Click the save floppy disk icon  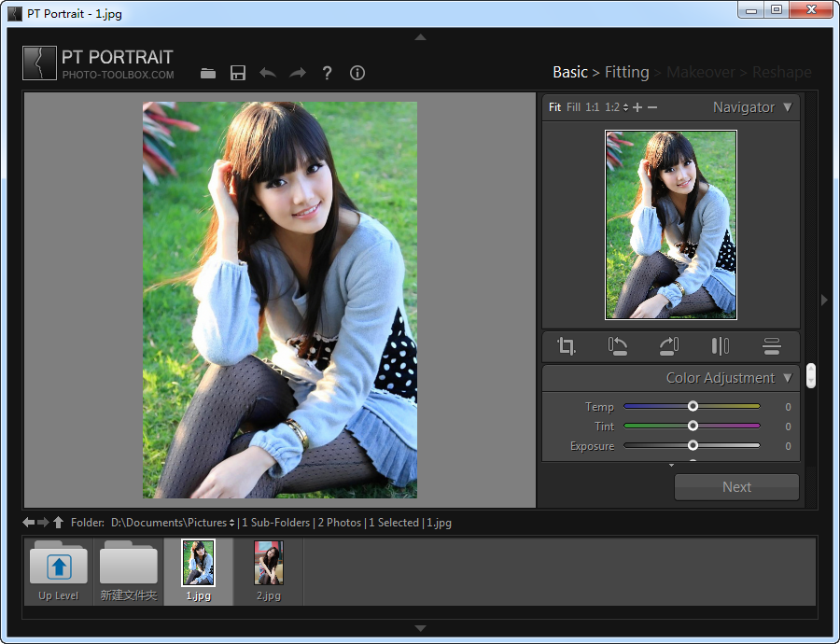click(x=238, y=74)
